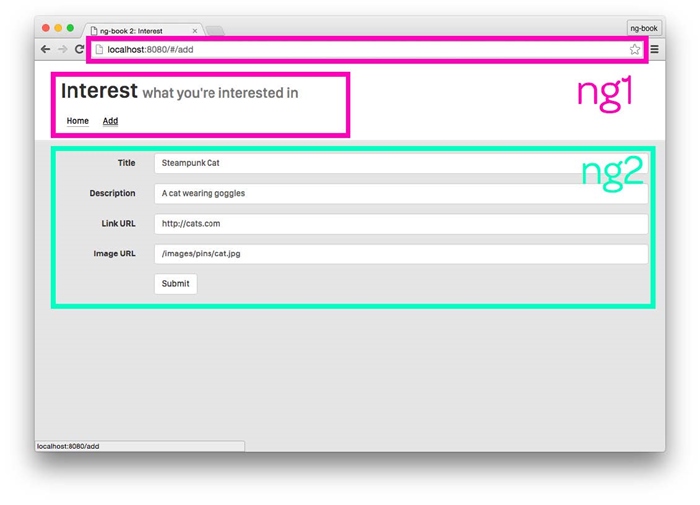Click the Link URL field label

tap(118, 224)
